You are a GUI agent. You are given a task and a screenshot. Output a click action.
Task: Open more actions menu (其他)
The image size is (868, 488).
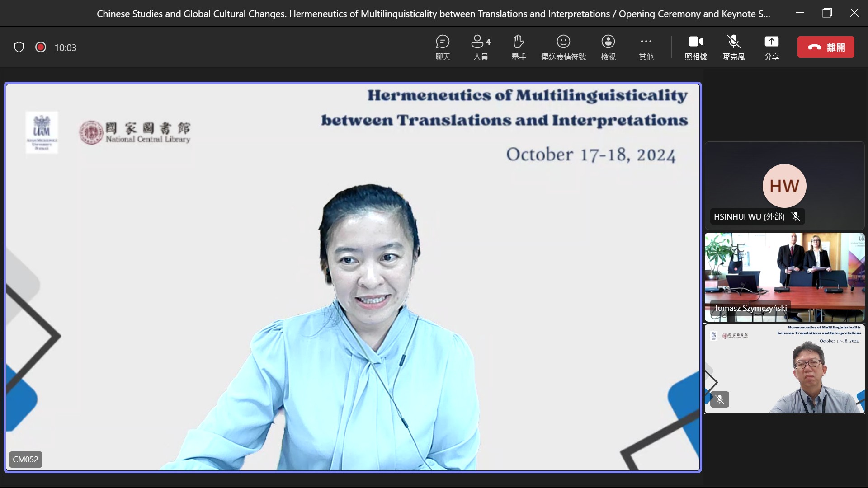pyautogui.click(x=646, y=47)
